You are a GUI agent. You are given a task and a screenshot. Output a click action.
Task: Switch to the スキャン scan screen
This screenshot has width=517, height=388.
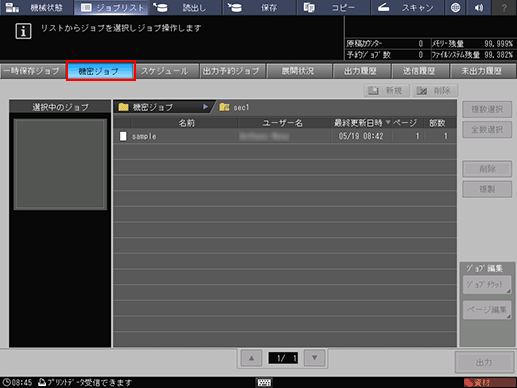tap(407, 7)
